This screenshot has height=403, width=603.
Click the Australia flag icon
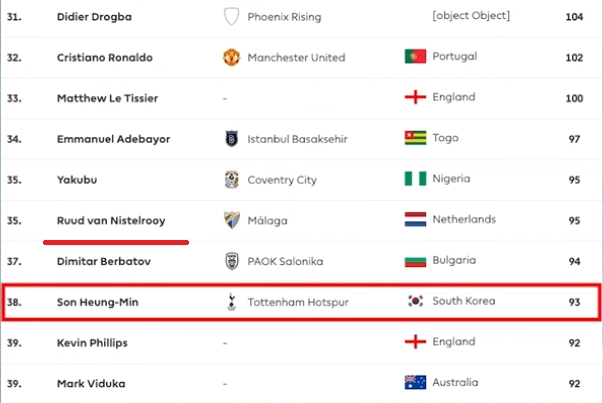pos(415,382)
